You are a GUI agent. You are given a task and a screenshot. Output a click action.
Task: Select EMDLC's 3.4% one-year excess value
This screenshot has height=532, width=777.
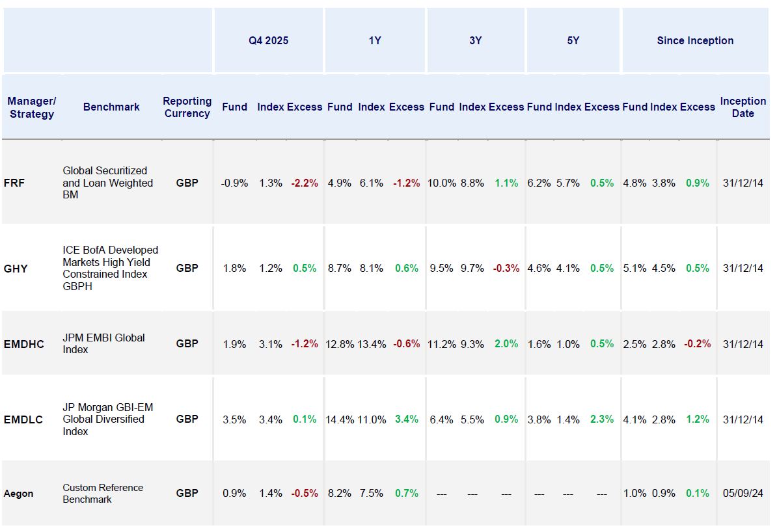[406, 419]
